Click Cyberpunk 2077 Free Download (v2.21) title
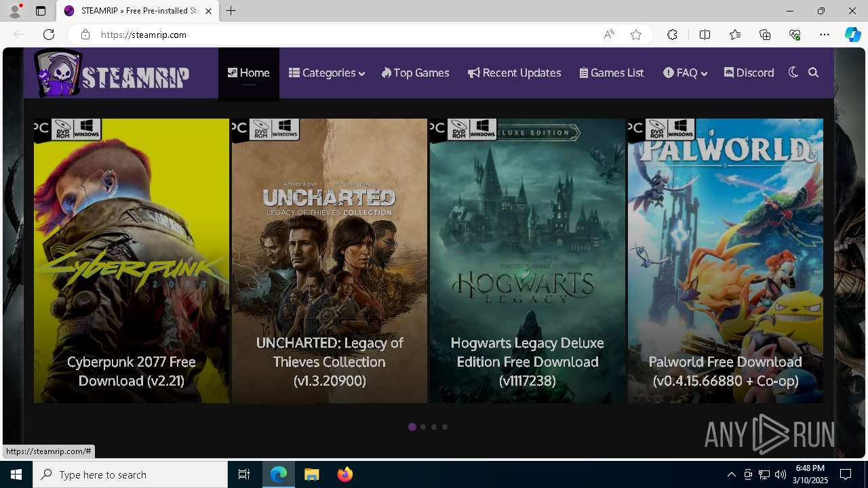 click(x=132, y=371)
